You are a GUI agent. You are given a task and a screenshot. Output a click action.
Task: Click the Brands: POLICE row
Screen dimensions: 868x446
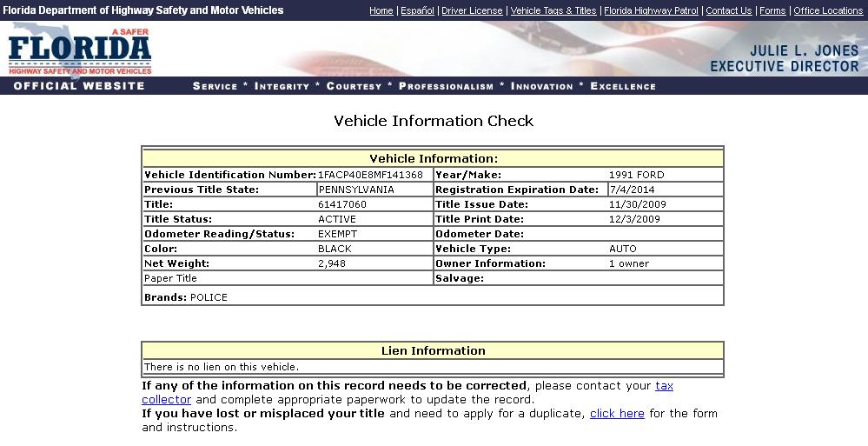(x=433, y=296)
